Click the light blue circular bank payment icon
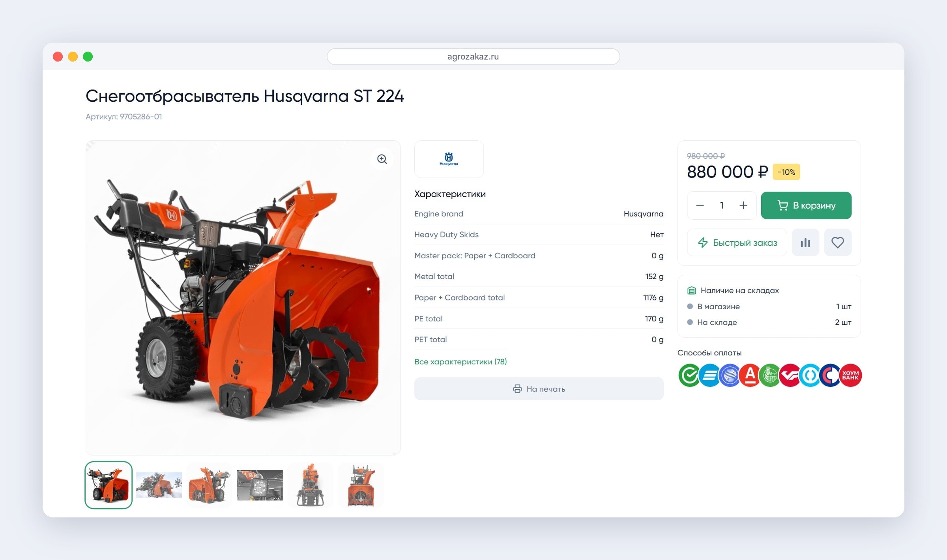 (x=810, y=375)
